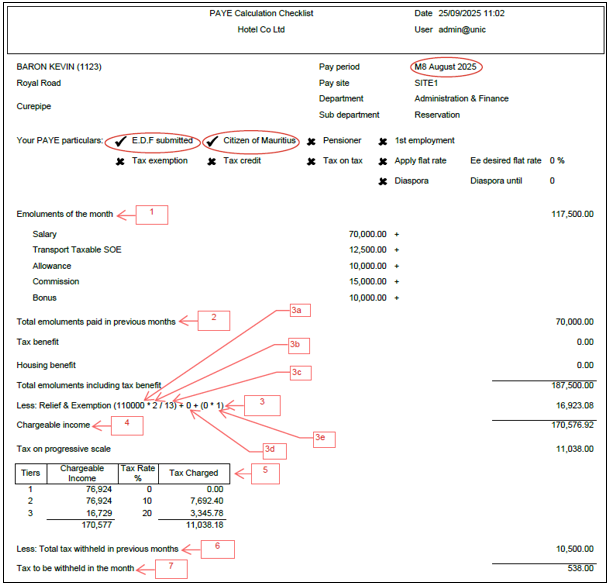Click callout marker 5 next to tax table
Viewport: 607px width, 583px height.
pyautogui.click(x=265, y=469)
